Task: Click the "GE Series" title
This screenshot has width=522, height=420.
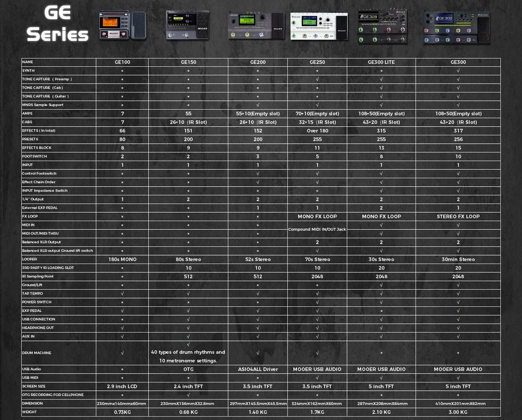Action: click(58, 24)
